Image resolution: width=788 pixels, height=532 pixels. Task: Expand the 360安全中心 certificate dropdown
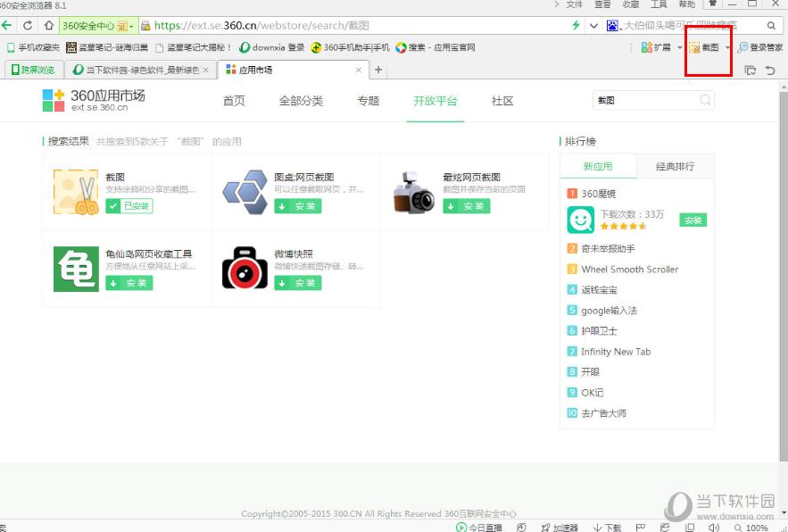[x=132, y=26]
